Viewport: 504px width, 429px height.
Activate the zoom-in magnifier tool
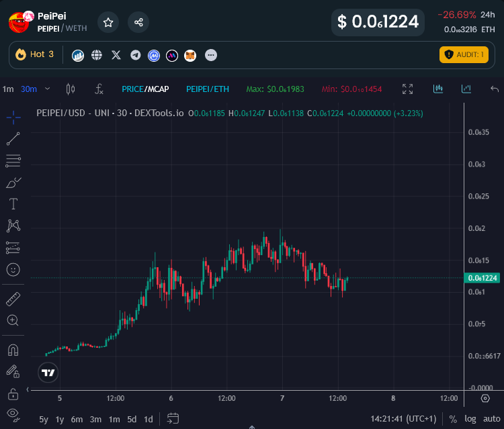click(13, 320)
